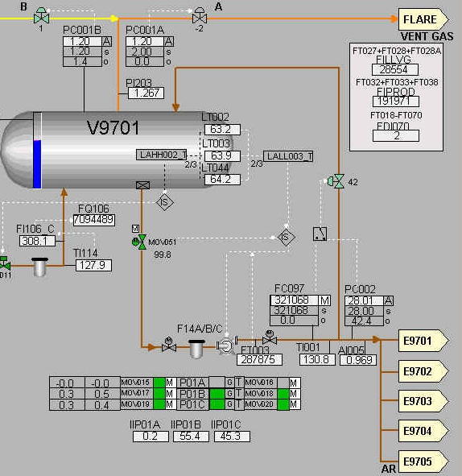
Task: Click control valve 42 on recycle line
Action: (x=336, y=181)
